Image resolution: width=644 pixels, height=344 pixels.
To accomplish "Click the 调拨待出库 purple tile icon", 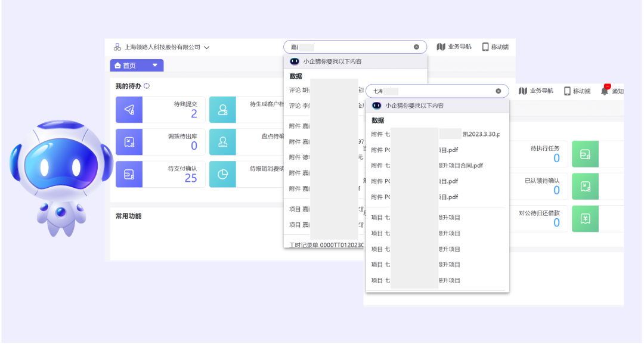I will [x=129, y=142].
